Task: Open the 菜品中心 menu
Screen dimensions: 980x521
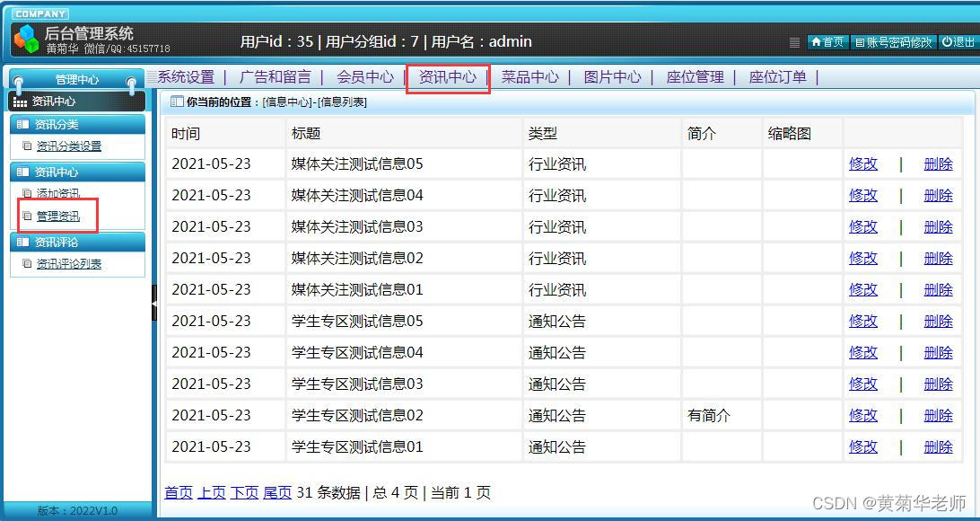Action: (x=530, y=77)
